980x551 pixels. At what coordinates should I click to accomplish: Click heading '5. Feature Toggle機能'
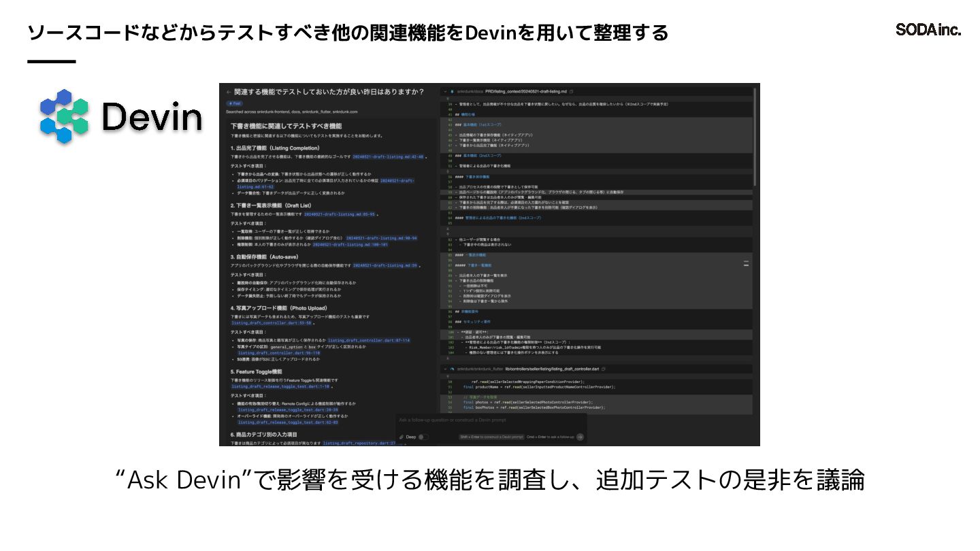click(256, 371)
